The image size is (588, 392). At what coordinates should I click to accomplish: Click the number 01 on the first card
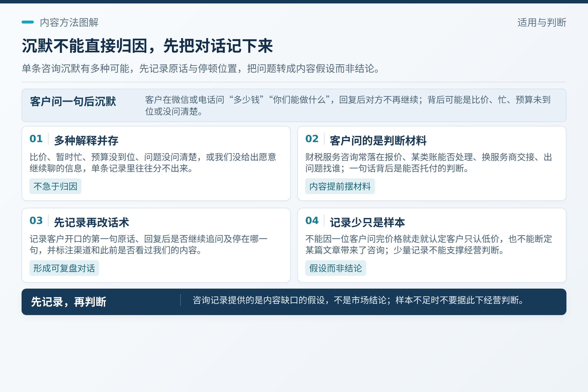36,139
